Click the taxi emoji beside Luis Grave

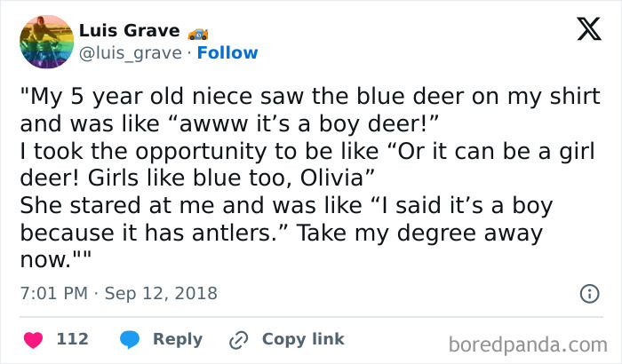198,33
